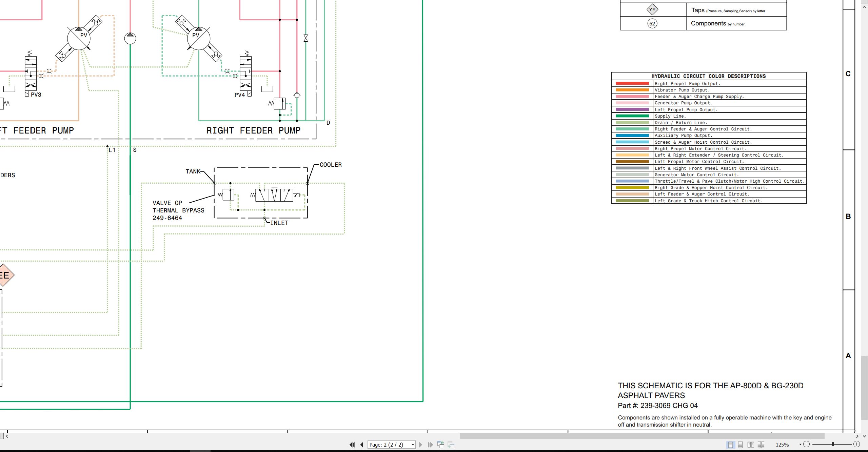Click the 'RIGHT FEEDER PUMP' label

[x=253, y=130]
